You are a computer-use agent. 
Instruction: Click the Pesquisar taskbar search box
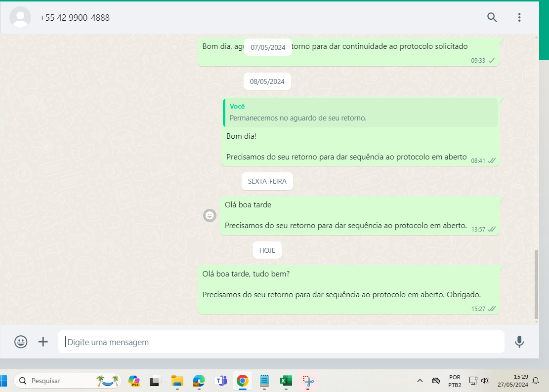(x=68, y=381)
